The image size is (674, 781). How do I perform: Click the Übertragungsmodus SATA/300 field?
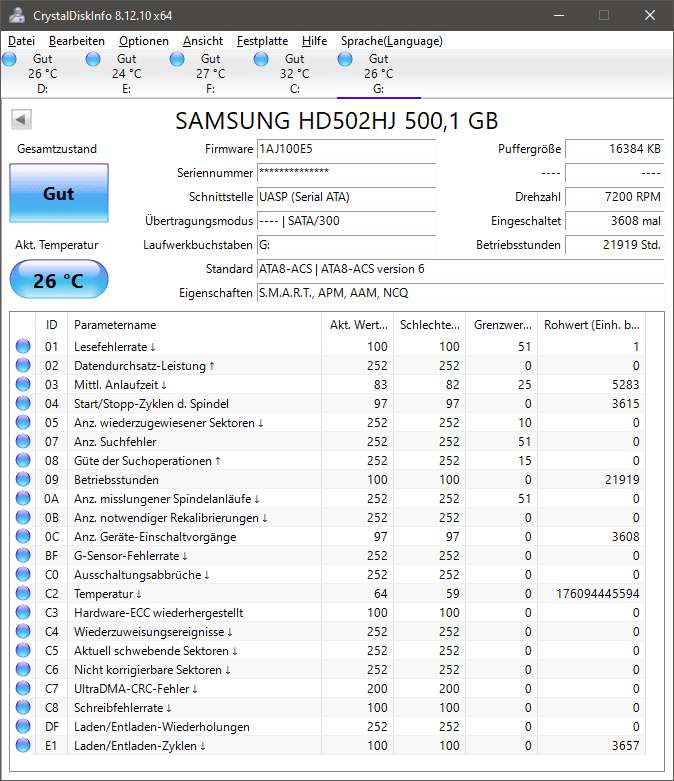pos(346,221)
